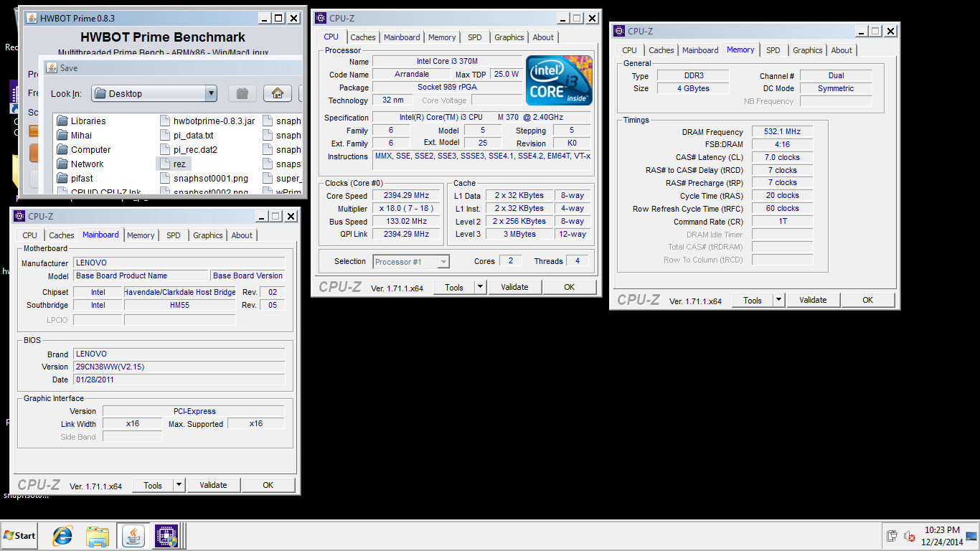The image size is (980, 551).
Task: Select snaphsot0001.png file
Action: tap(204, 179)
